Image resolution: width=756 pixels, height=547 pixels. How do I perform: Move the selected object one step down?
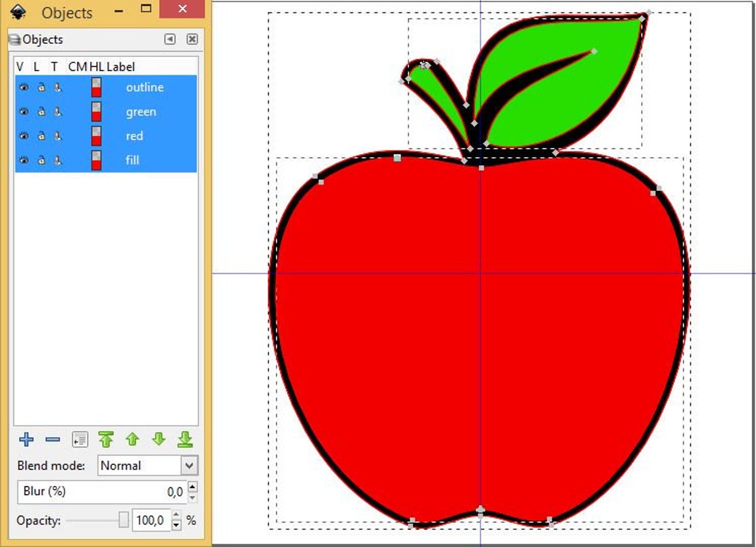(x=159, y=440)
